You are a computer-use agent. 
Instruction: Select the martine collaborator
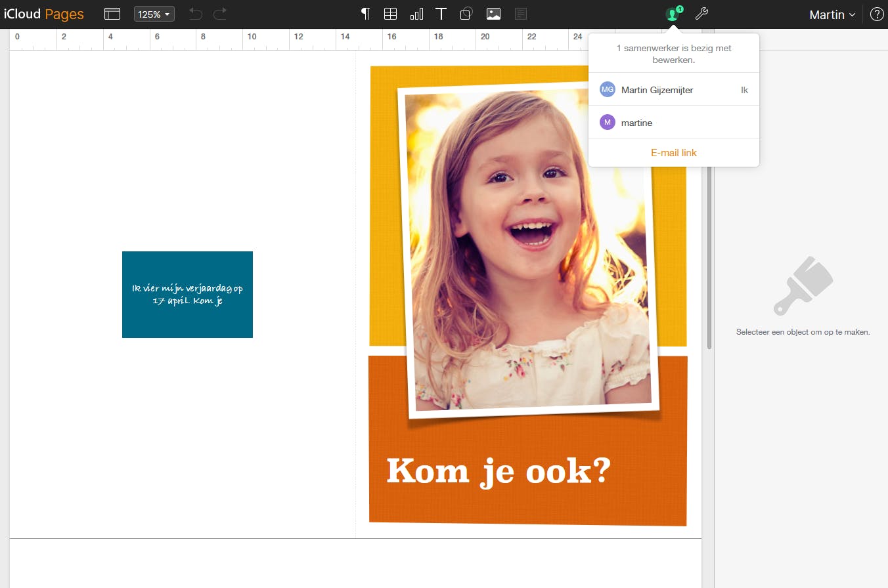636,122
